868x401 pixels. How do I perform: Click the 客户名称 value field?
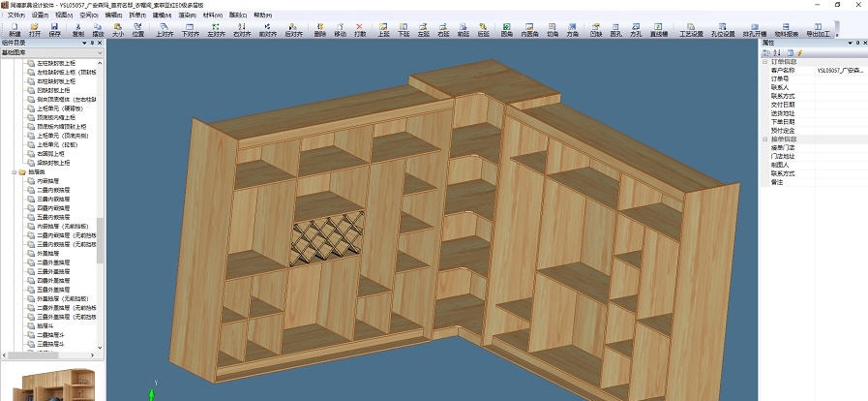click(837, 71)
